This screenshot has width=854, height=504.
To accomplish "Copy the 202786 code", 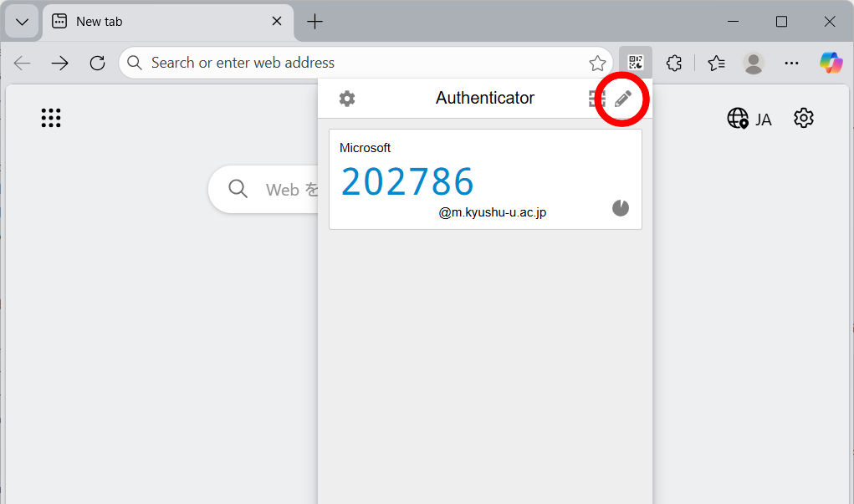I will [407, 181].
